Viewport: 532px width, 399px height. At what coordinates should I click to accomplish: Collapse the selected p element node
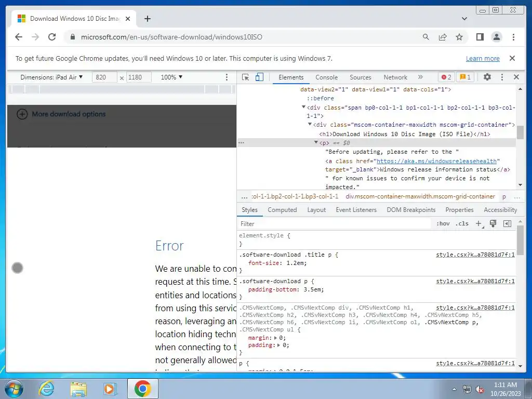pos(316,142)
